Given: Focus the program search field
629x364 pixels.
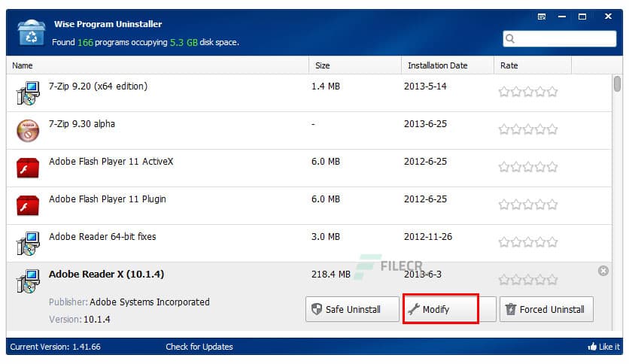Looking at the screenshot, I should tap(560, 39).
